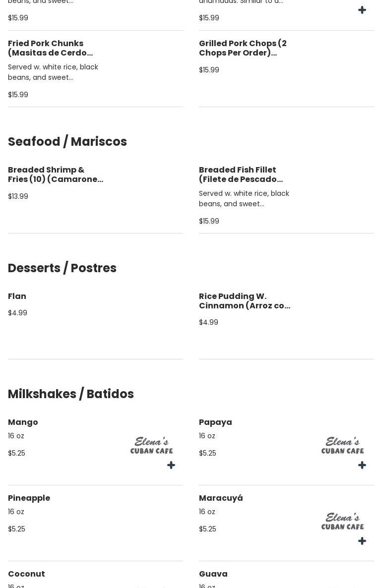Screen dimensions: 382x588
Task: Select the Pineapple milkshake title
Action: coord(29,498)
